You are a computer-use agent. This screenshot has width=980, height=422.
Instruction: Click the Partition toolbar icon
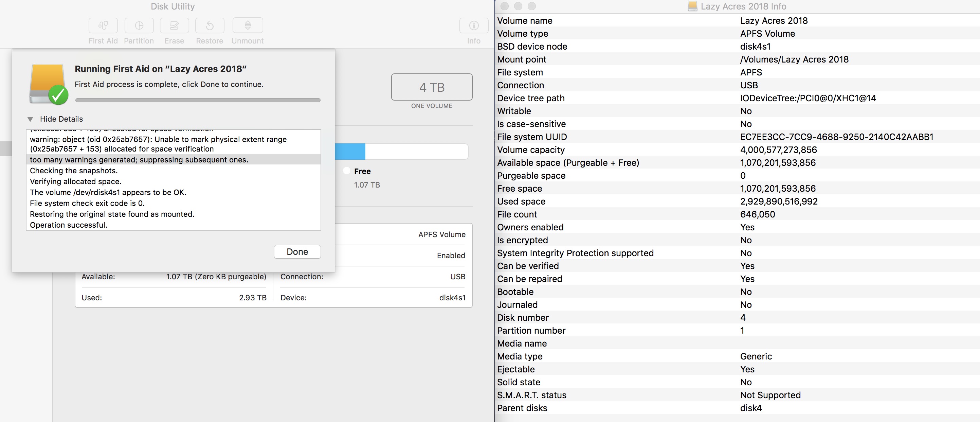pos(139,25)
